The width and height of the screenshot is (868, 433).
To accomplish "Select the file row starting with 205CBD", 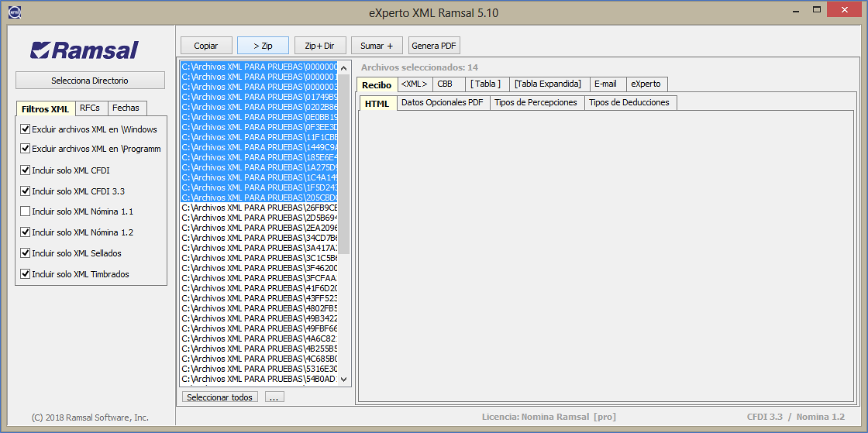I will pos(259,198).
